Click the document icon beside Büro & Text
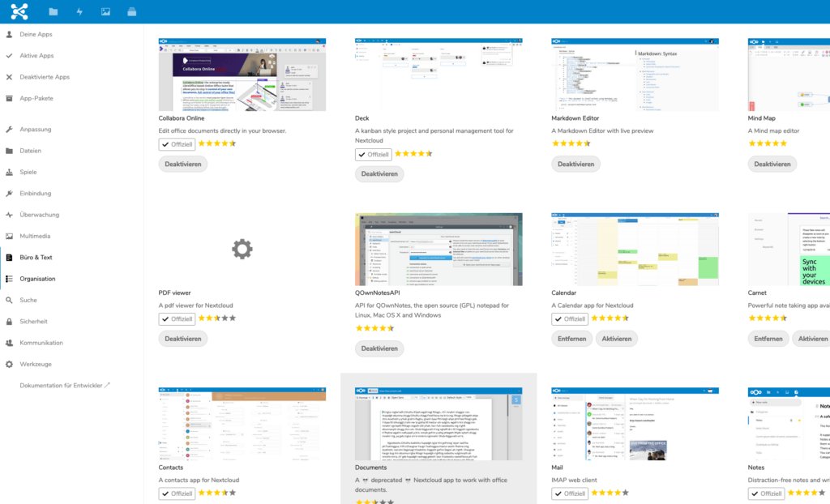The height and width of the screenshot is (504, 830). pos(9,258)
